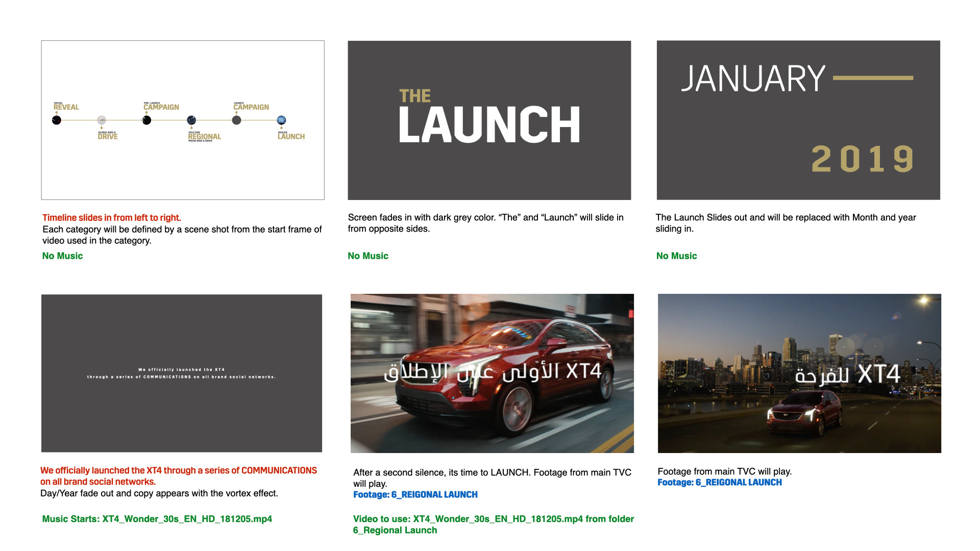Click the gold REGIONAL label on timeline
The height and width of the screenshot is (551, 980).
pos(204,137)
